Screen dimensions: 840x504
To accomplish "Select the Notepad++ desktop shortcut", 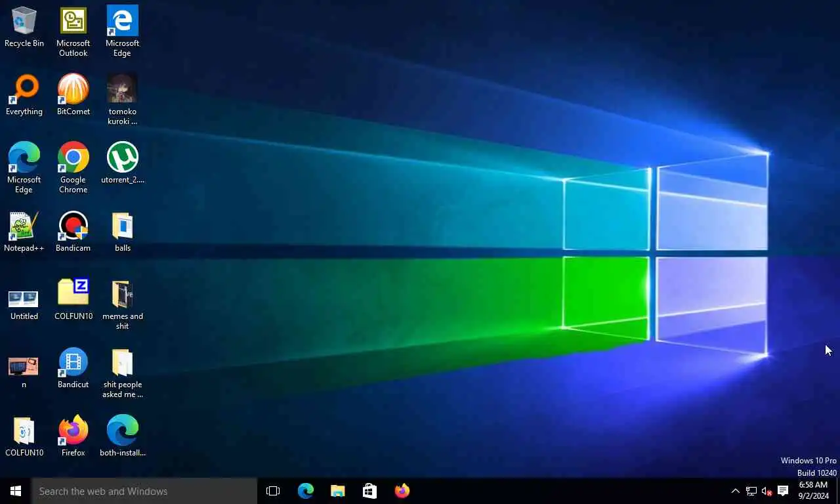I will pos(24,232).
